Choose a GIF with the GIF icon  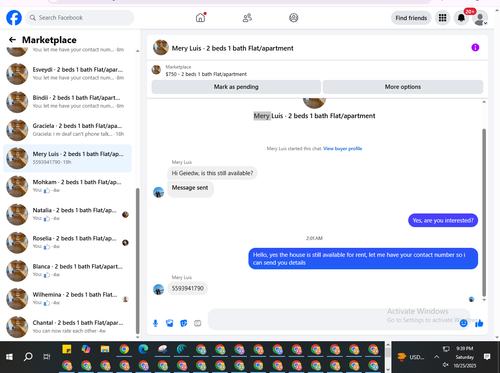198,323
